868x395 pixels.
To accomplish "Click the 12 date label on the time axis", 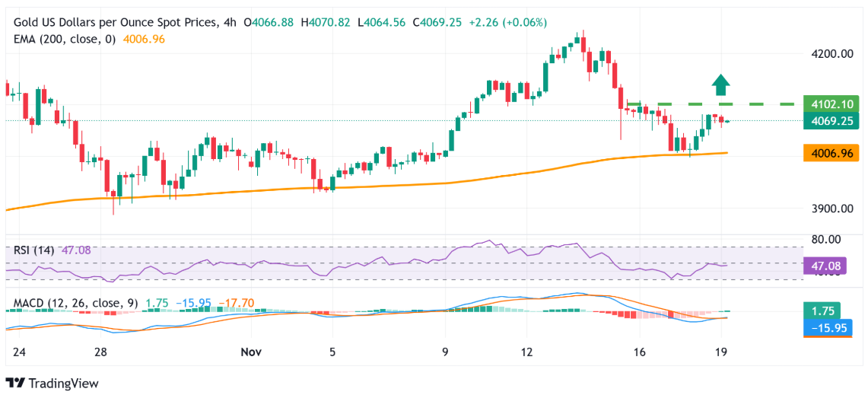I will click(x=526, y=352).
